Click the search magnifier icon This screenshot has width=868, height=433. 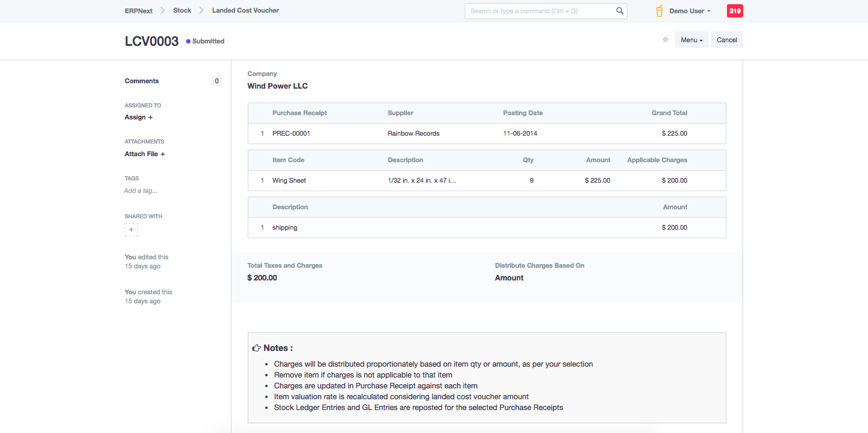click(x=620, y=11)
